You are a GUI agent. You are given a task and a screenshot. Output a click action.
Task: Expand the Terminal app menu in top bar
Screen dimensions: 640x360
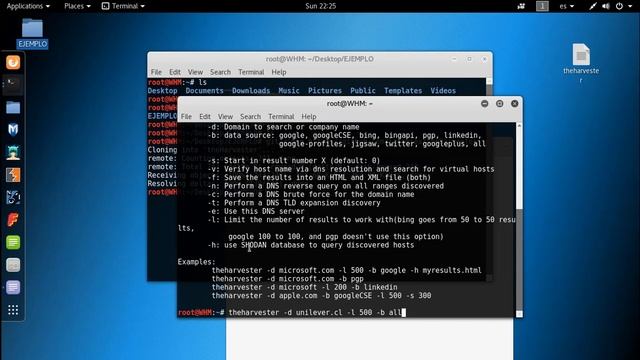click(123, 6)
